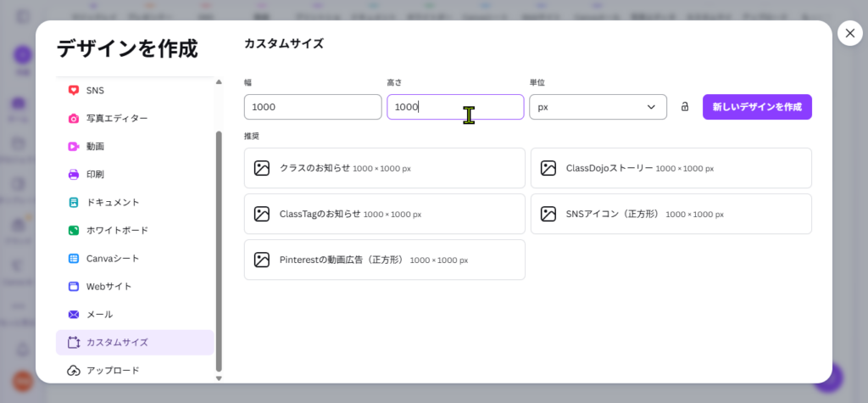Image resolution: width=868 pixels, height=403 pixels.
Task: Choose クラスのお知らせ 1000×1000 preset
Action: click(385, 168)
